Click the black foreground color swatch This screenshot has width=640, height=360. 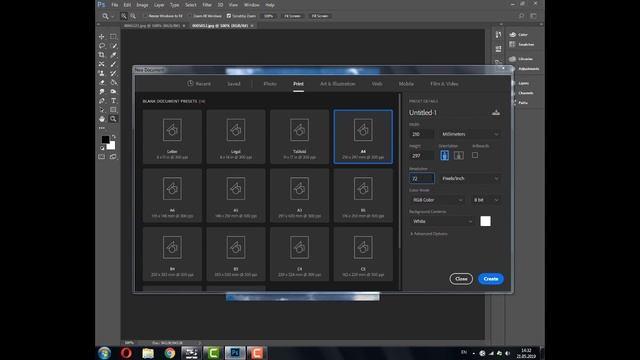coord(105,140)
